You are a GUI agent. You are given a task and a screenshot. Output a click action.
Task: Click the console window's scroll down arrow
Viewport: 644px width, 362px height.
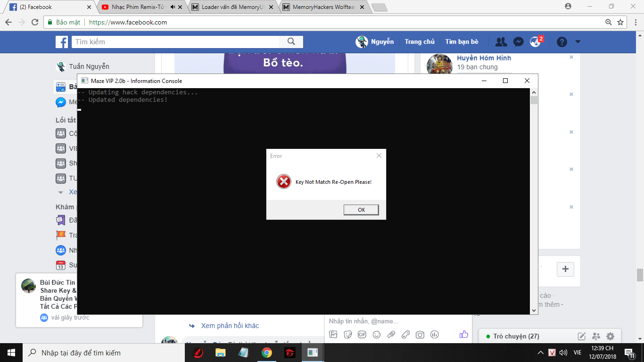[x=534, y=311]
